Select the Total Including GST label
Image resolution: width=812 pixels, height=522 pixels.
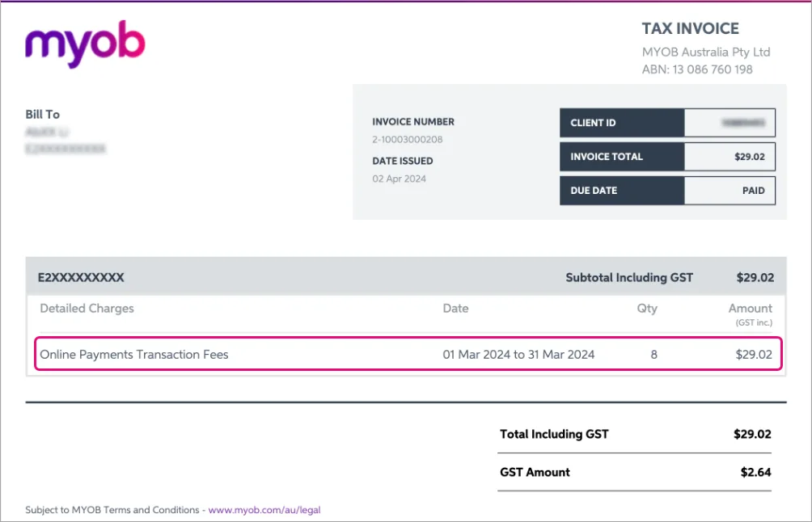coord(554,434)
